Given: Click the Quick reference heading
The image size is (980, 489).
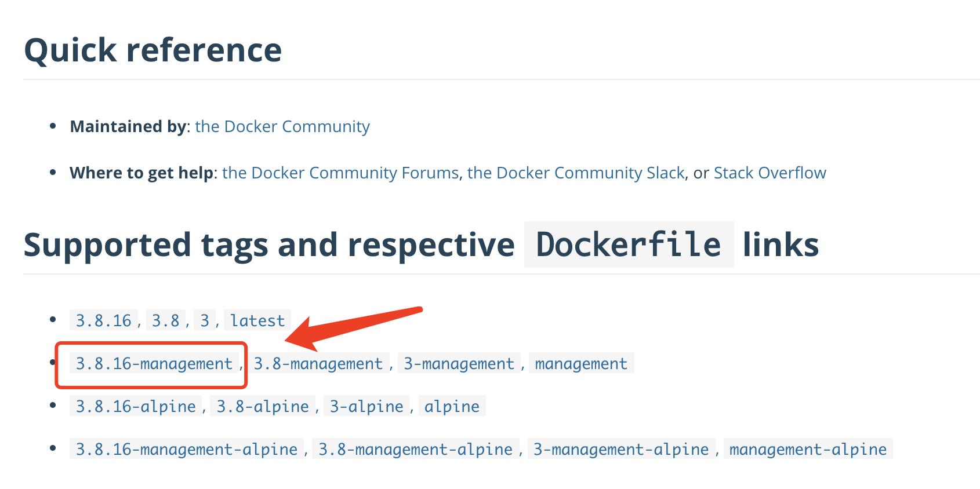Looking at the screenshot, I should pyautogui.click(x=153, y=50).
